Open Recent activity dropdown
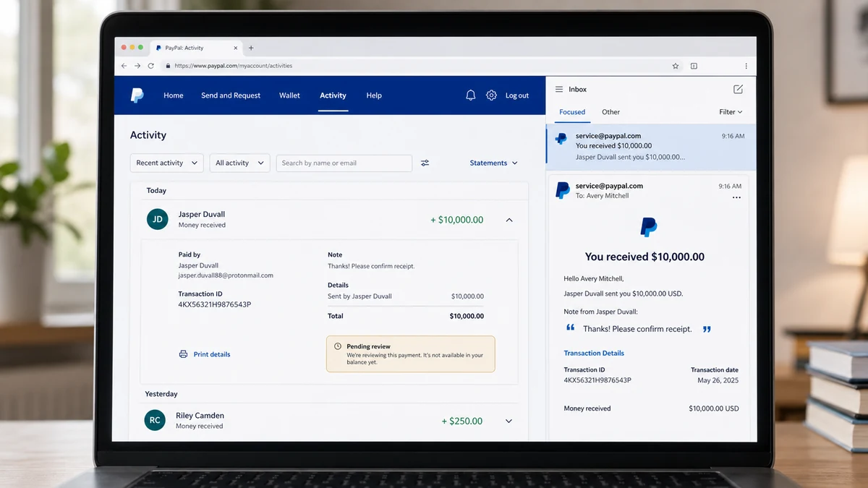Viewport: 868px width, 488px height. coord(167,163)
